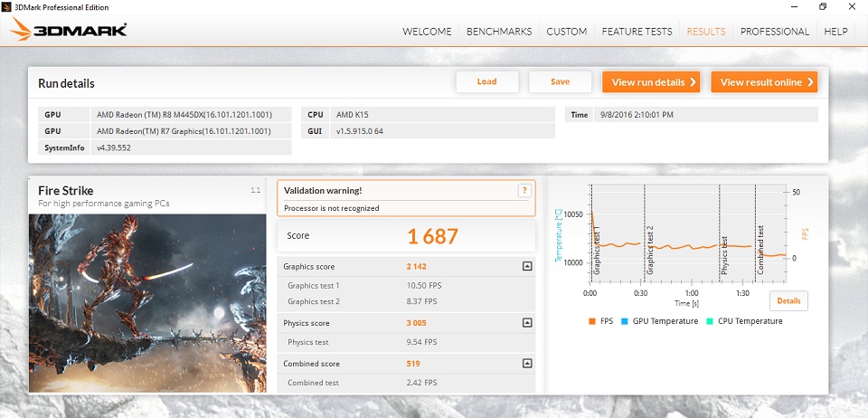Click View run details button
The width and height of the screenshot is (868, 418).
(651, 82)
